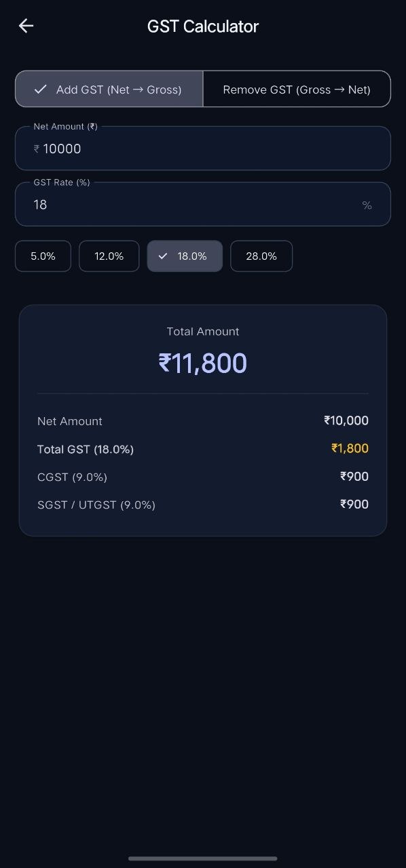This screenshot has width=406, height=868.
Task: Pick the 28.0% rate chip
Action: tap(261, 256)
